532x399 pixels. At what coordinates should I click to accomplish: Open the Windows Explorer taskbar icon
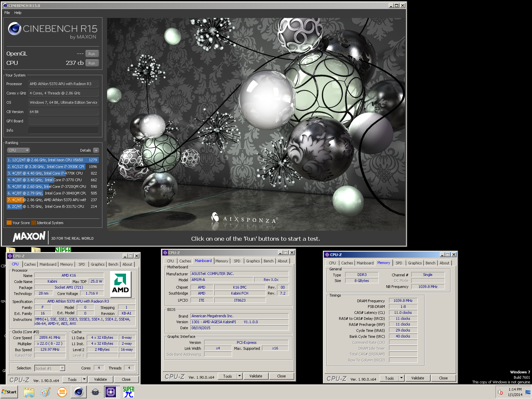point(29,392)
